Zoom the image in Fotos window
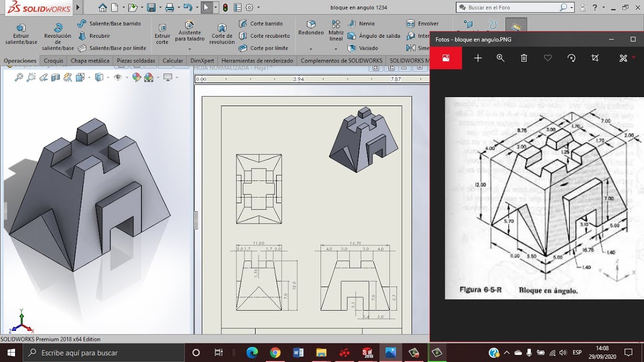This screenshot has width=644, height=362. tap(501, 58)
